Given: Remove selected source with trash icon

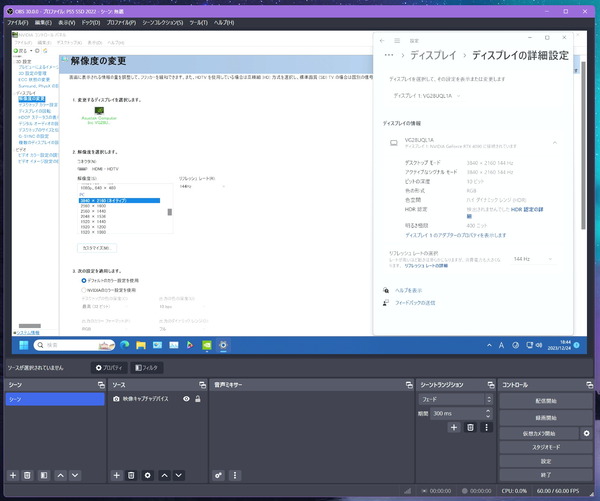Looking at the screenshot, I should tap(131, 475).
